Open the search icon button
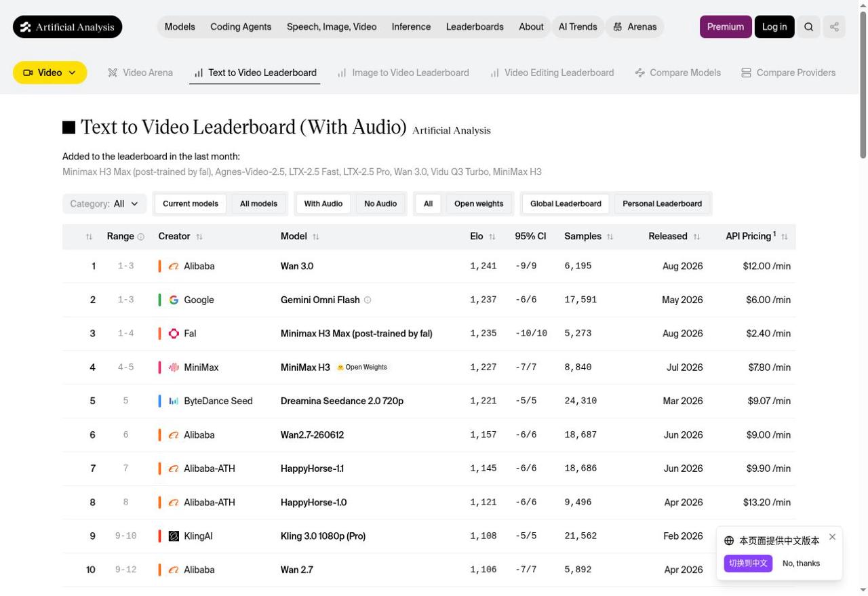Screen dimensions: 868x596 click(808, 27)
